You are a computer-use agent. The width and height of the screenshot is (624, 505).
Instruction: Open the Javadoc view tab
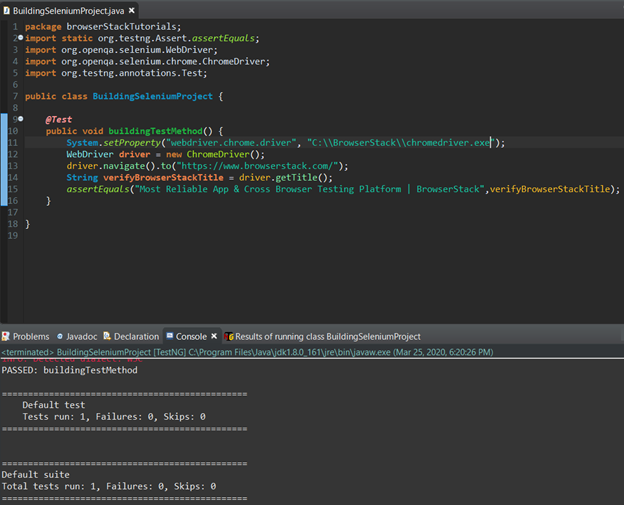(77, 337)
